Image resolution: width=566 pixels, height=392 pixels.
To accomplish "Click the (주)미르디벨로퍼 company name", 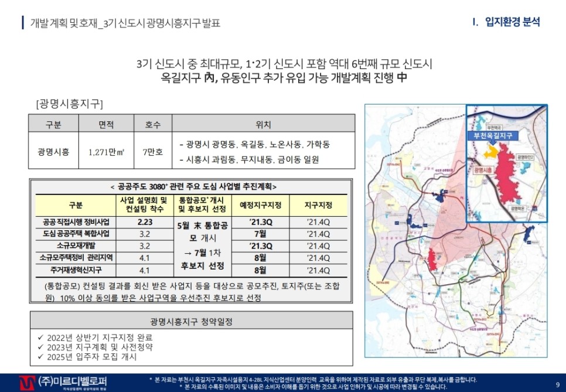I will click(x=73, y=381).
